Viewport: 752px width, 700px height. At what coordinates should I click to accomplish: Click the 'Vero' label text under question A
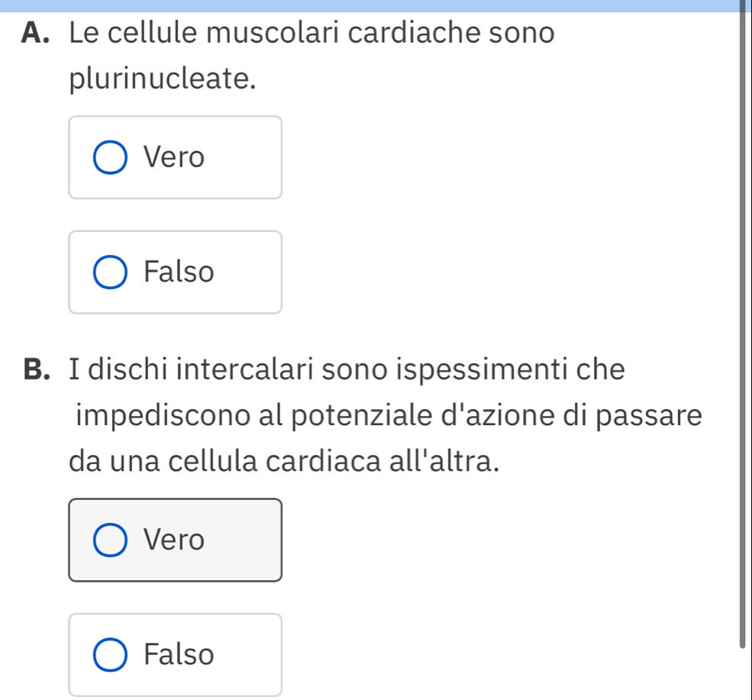click(176, 158)
